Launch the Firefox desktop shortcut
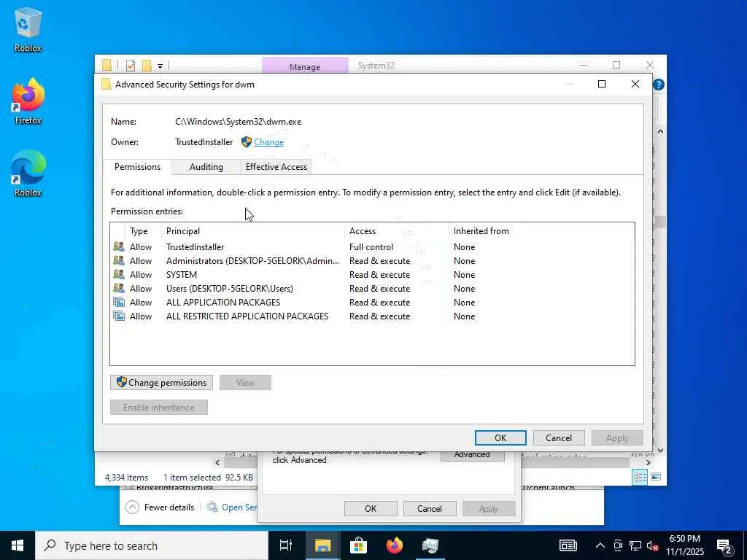 (28, 96)
